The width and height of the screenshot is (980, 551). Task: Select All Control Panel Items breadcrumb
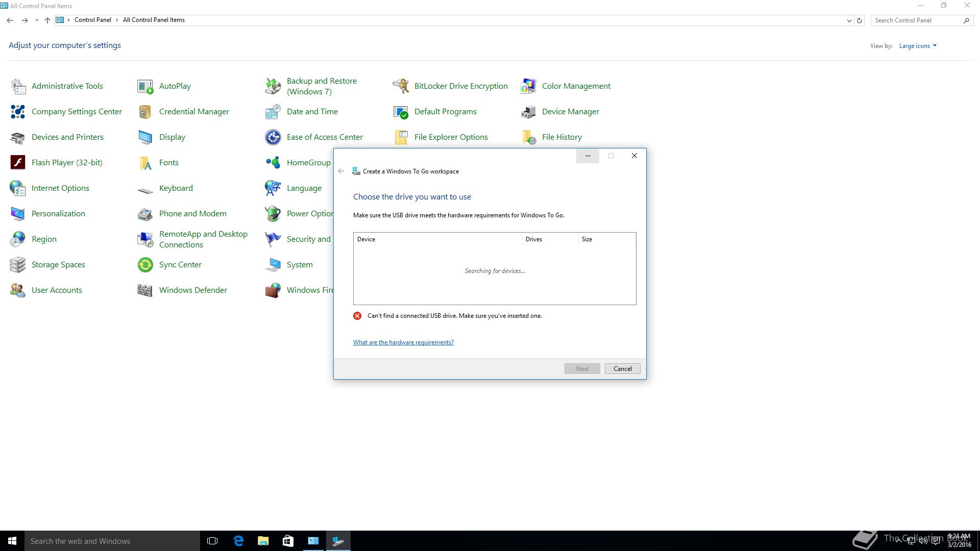coord(154,20)
